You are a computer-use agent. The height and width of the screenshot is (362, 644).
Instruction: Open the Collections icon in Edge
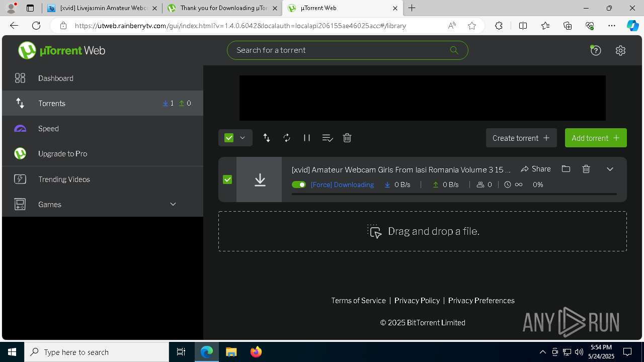click(568, 26)
